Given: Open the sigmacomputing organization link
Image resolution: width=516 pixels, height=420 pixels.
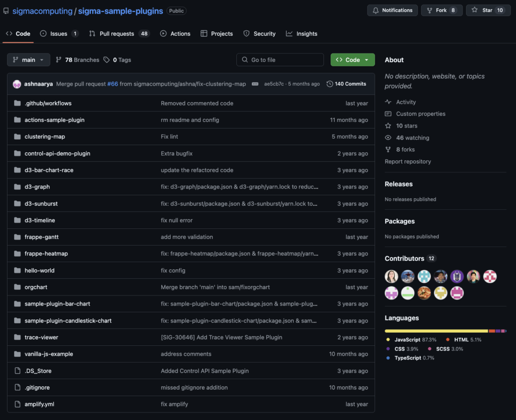Looking at the screenshot, I should click(x=42, y=11).
